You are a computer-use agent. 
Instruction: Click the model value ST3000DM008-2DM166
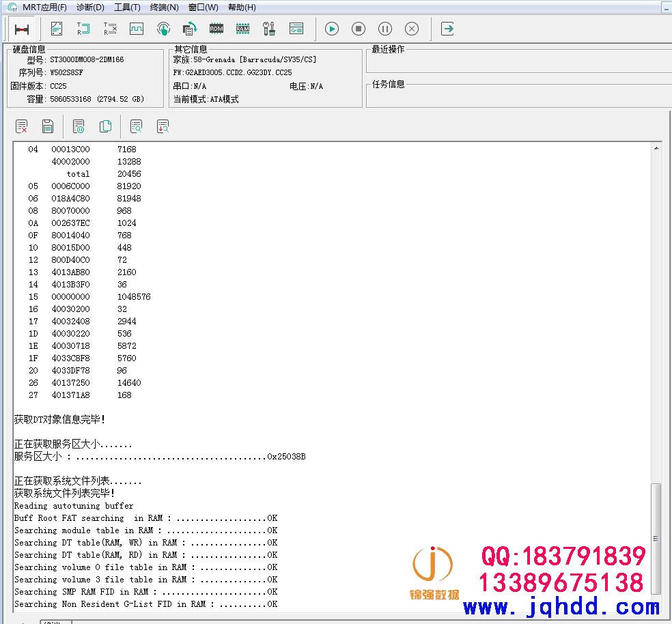coord(87,59)
